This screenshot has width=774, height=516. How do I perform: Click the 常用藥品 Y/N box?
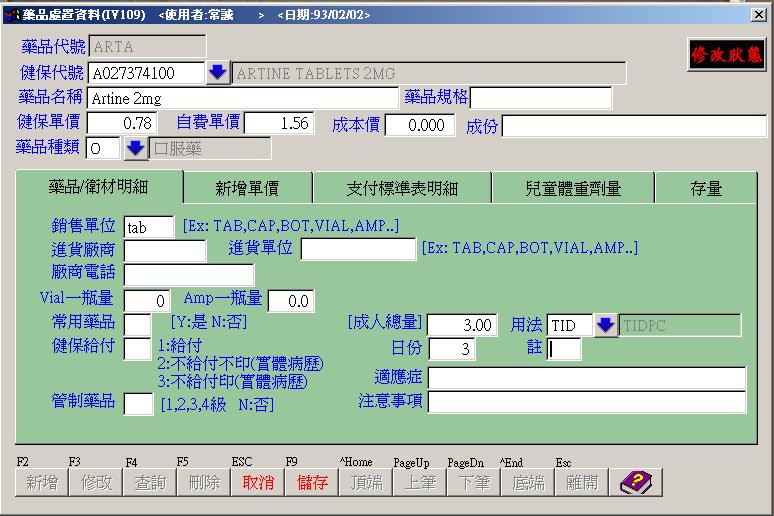click(x=138, y=324)
